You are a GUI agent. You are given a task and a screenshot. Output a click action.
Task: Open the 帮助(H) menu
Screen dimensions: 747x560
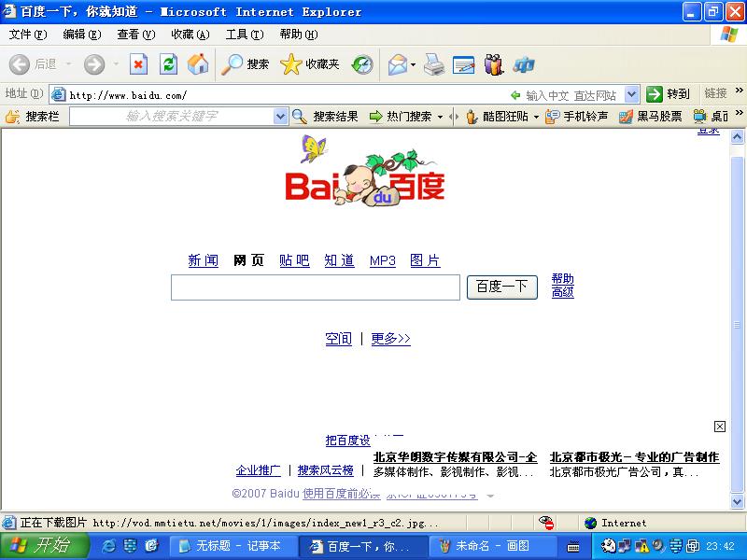tap(299, 35)
